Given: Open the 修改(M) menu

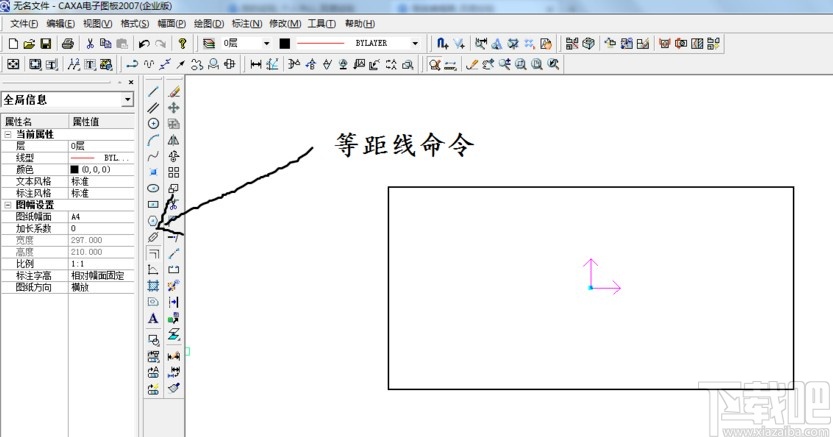Looking at the screenshot, I should coord(285,24).
